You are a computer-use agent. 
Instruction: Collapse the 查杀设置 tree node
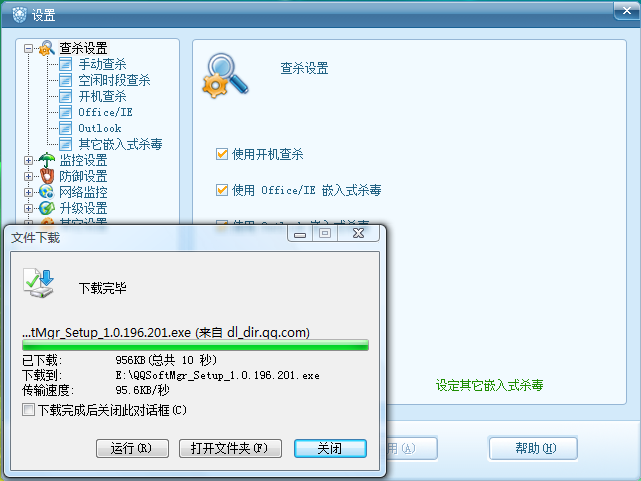[28, 49]
